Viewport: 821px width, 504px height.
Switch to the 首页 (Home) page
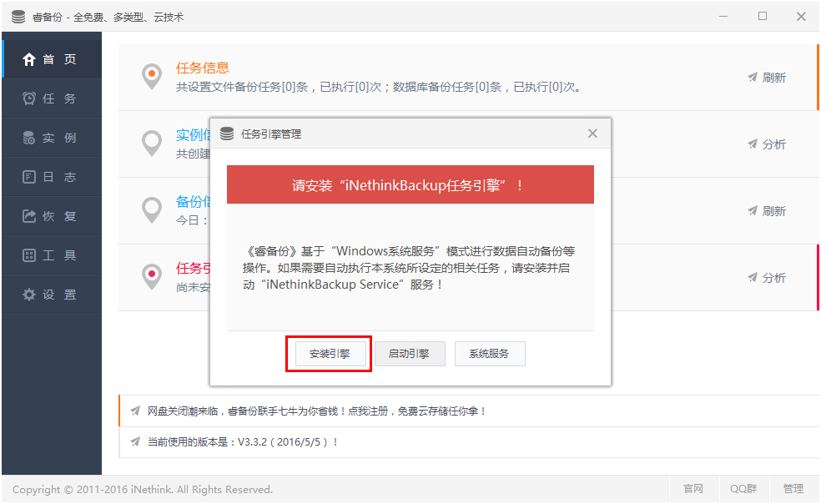(52, 59)
